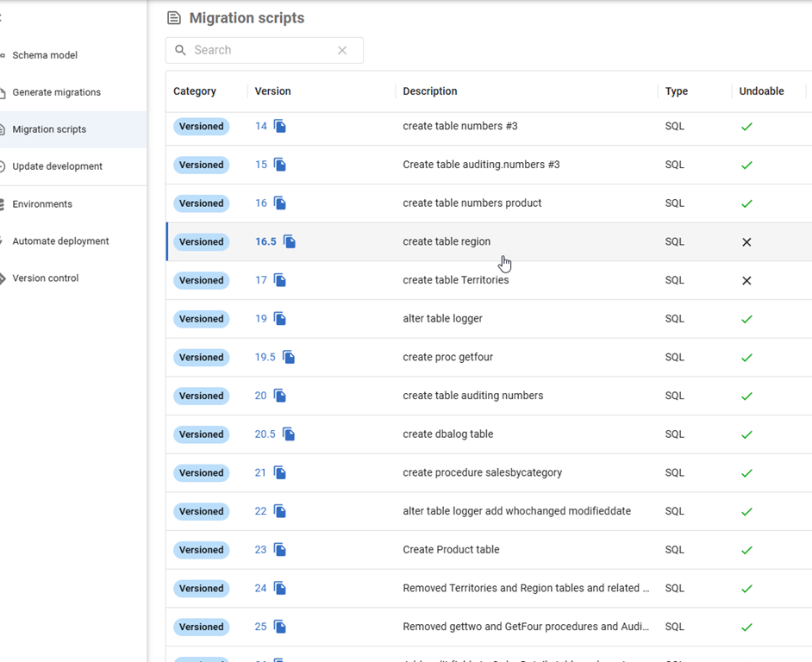Click the green undoable checkmark for version 15
The width and height of the screenshot is (812, 662).
pyautogui.click(x=746, y=165)
